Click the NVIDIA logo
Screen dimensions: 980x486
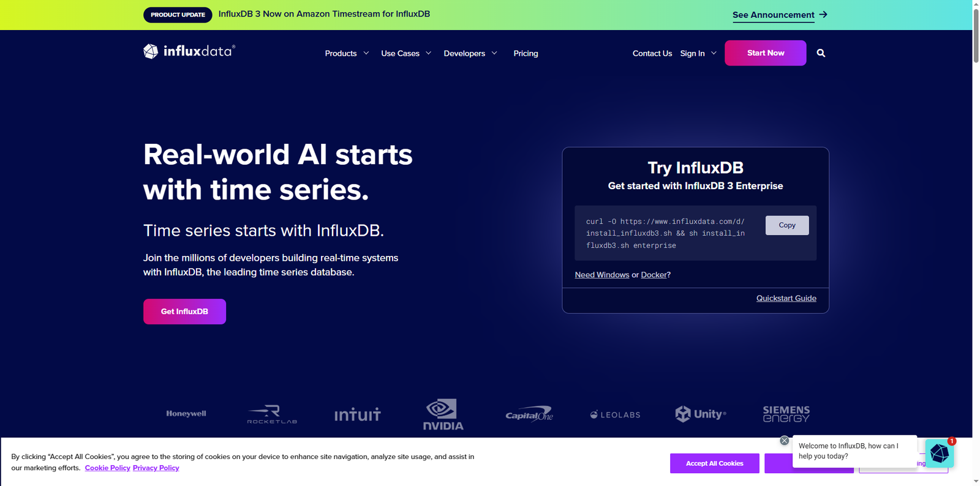(x=443, y=414)
